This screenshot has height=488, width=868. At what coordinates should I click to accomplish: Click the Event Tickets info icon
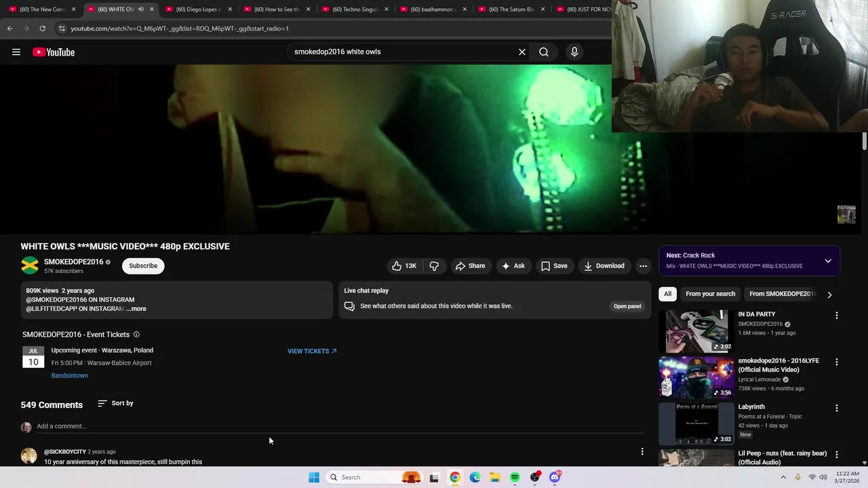click(136, 335)
